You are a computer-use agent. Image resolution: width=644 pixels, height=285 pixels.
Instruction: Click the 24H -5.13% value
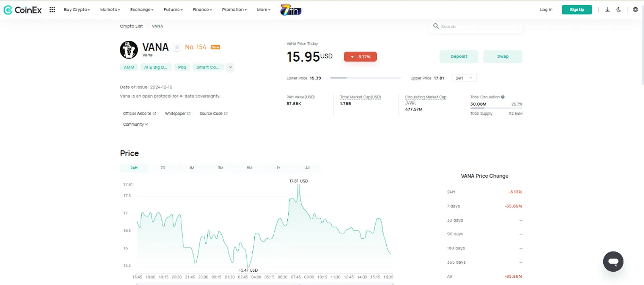point(515,192)
